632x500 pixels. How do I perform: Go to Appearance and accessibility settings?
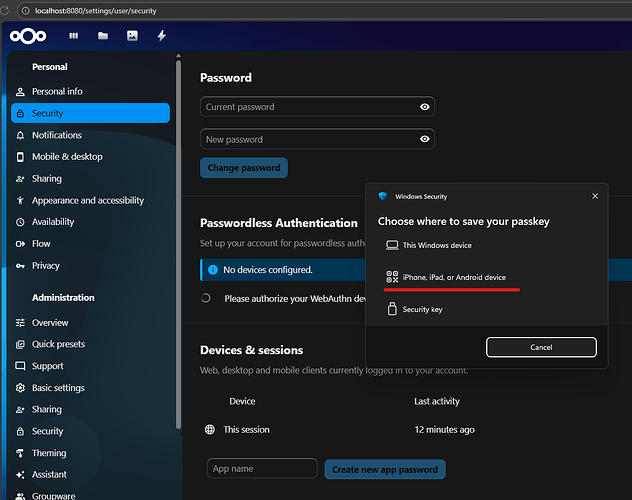click(87, 200)
